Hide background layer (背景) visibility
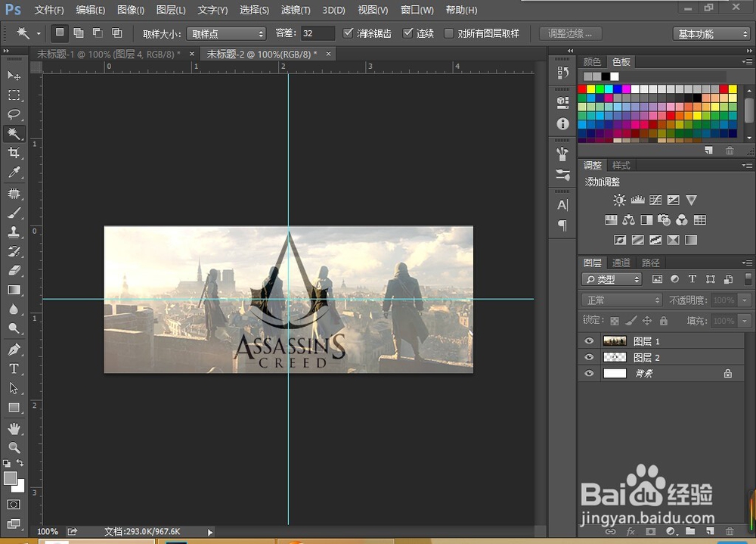Image resolution: width=756 pixels, height=544 pixels. tap(589, 373)
